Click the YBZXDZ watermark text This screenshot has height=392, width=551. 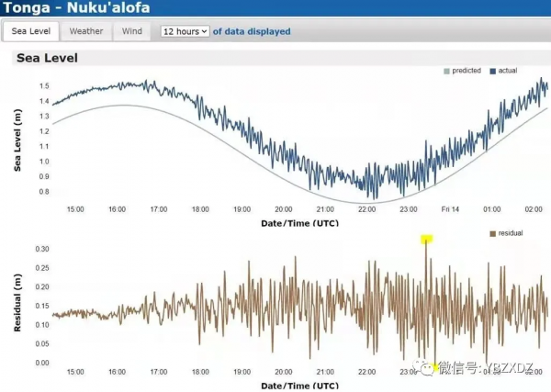coord(507,368)
